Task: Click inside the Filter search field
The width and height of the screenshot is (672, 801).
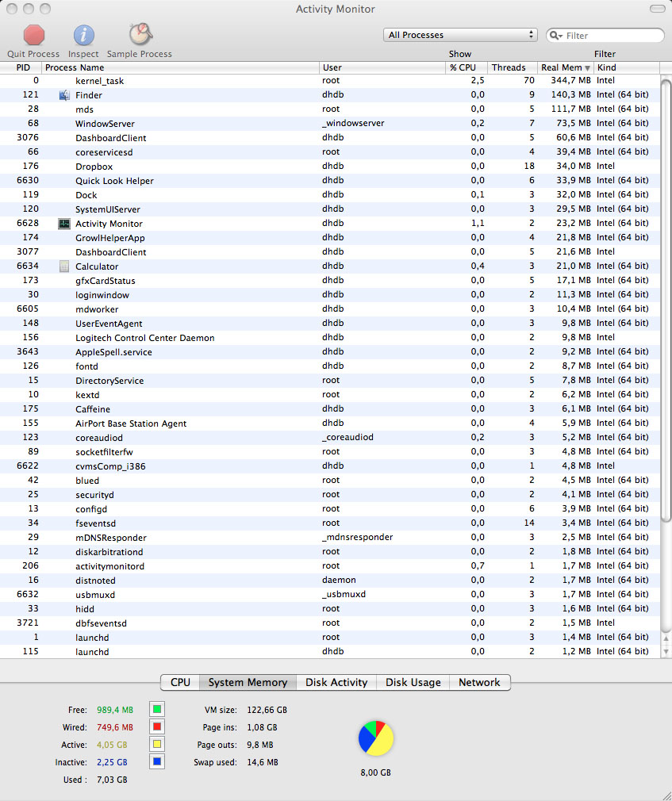Action: [605, 35]
